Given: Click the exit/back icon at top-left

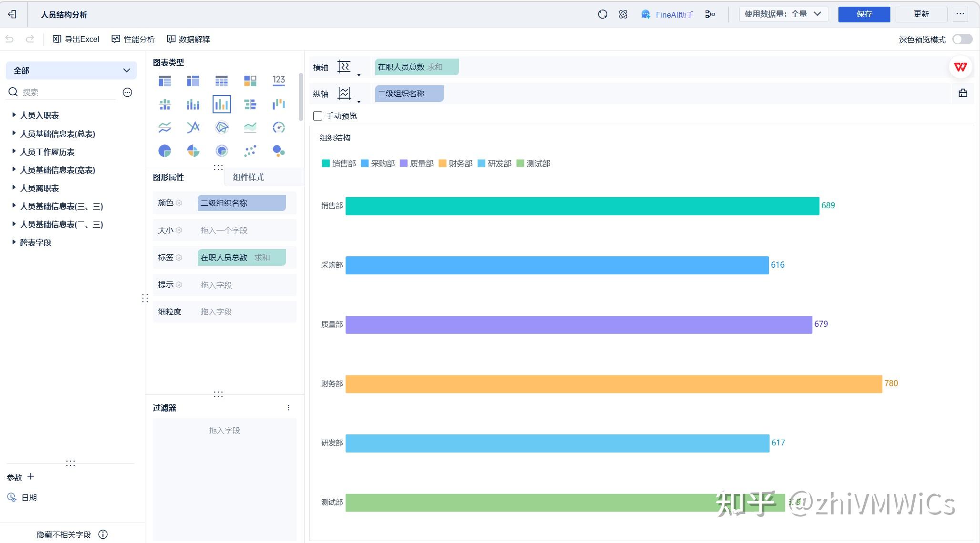Looking at the screenshot, I should (12, 14).
